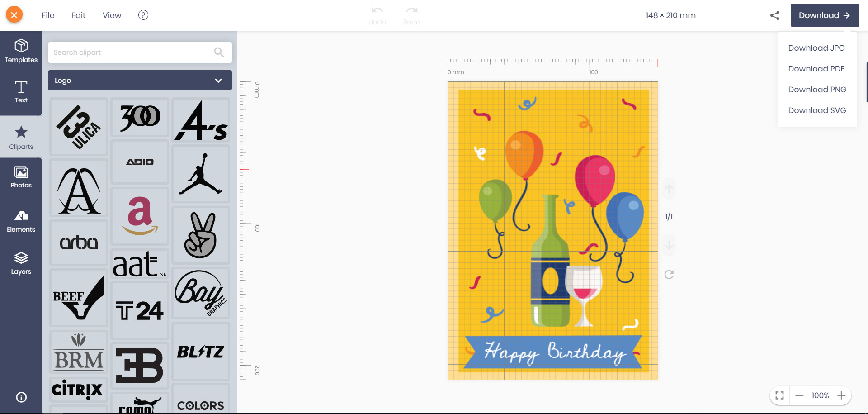The image size is (868, 414).
Task: Open the Download options dropdown
Action: coord(825,15)
